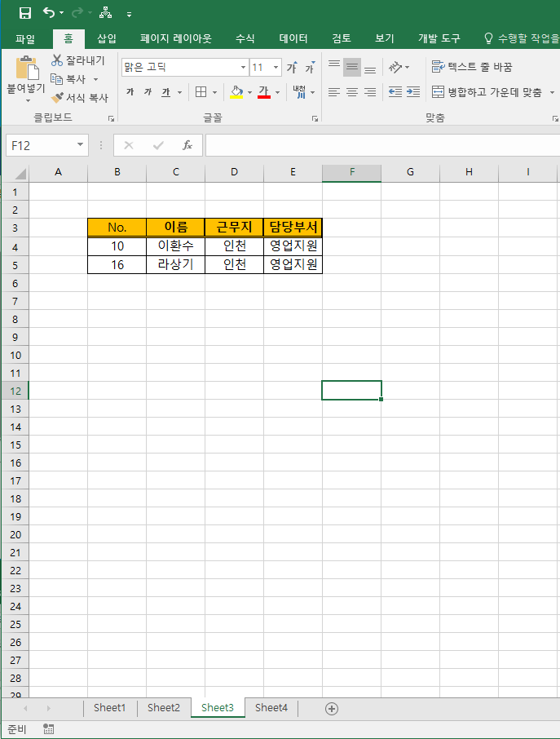Click the Increase Font Size icon
This screenshot has height=739, width=560.
(292, 68)
